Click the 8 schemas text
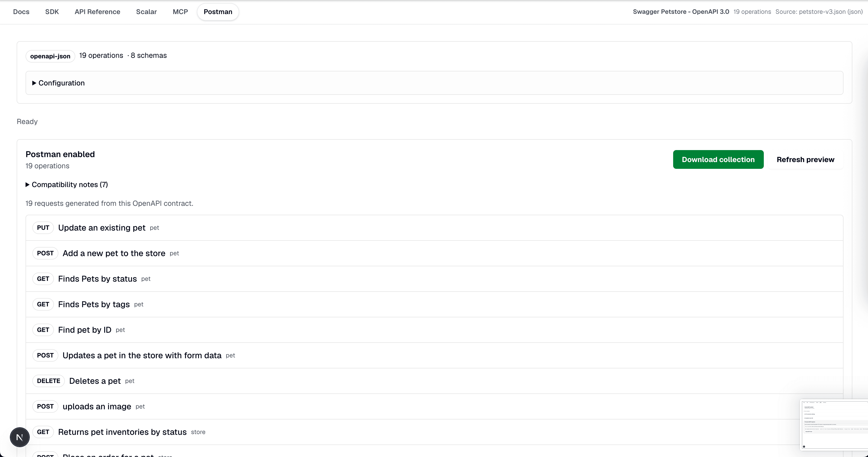Viewport: 868px width, 457px height. point(148,55)
